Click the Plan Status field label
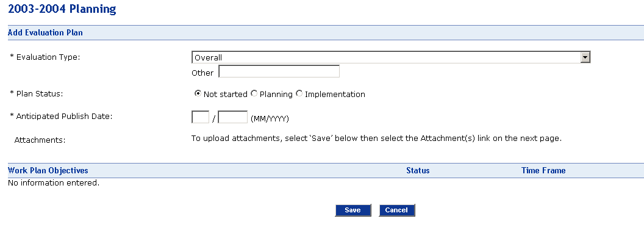The height and width of the screenshot is (227, 644). tap(36, 93)
